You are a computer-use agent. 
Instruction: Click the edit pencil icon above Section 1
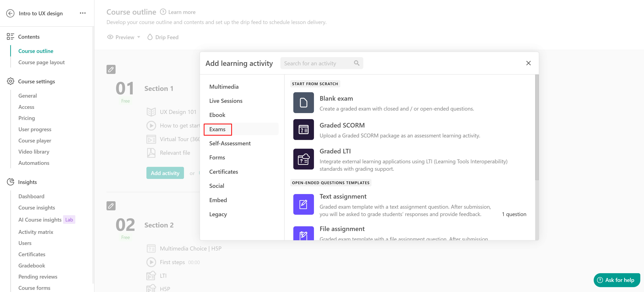(x=111, y=69)
